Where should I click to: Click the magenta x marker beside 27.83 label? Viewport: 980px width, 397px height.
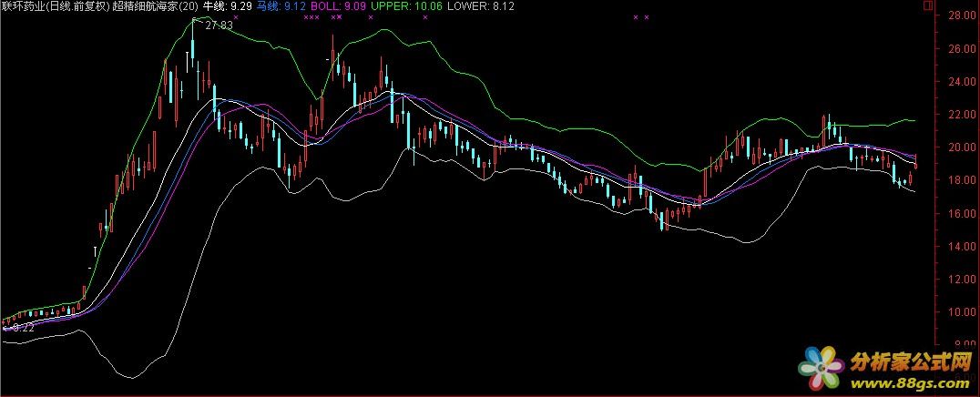point(236,17)
